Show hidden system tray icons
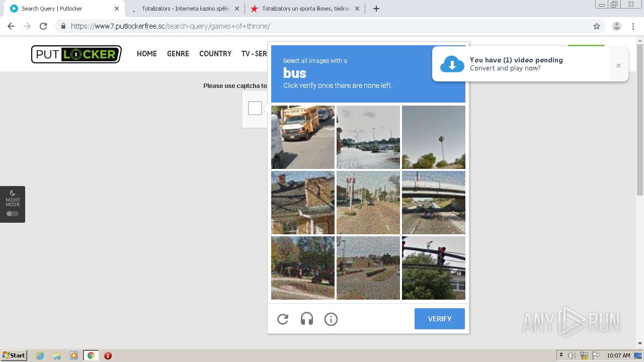 (x=561, y=355)
